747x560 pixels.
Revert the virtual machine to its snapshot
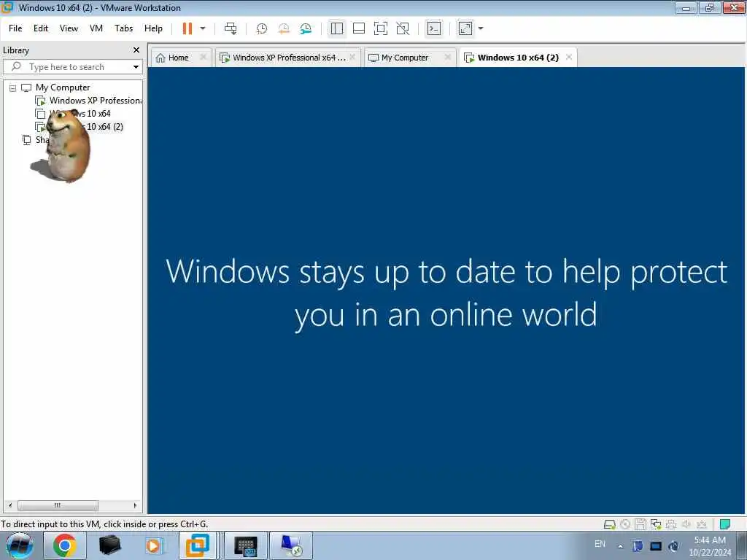(284, 28)
